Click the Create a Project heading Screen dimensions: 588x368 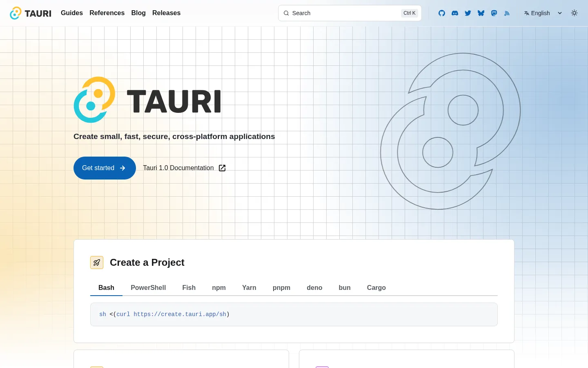[x=147, y=263]
